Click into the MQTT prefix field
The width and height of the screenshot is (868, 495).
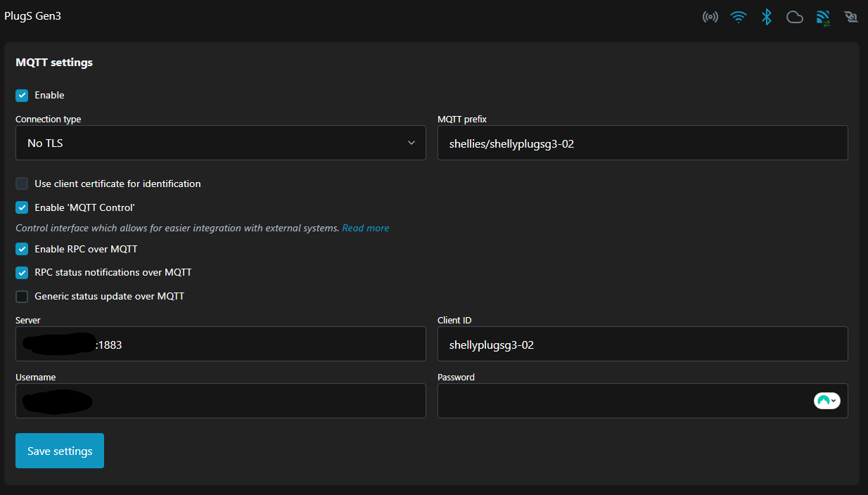tap(642, 143)
